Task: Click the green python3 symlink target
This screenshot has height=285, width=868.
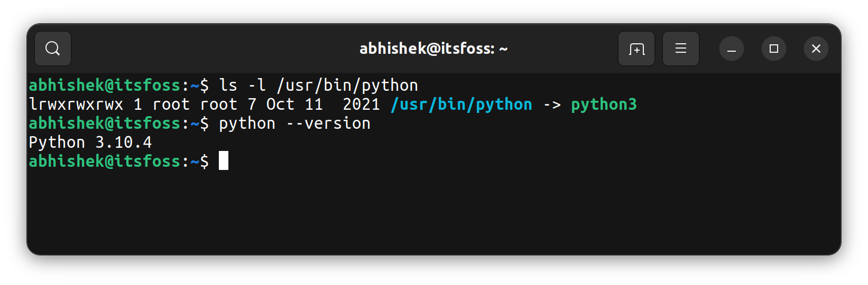Action: pos(604,104)
